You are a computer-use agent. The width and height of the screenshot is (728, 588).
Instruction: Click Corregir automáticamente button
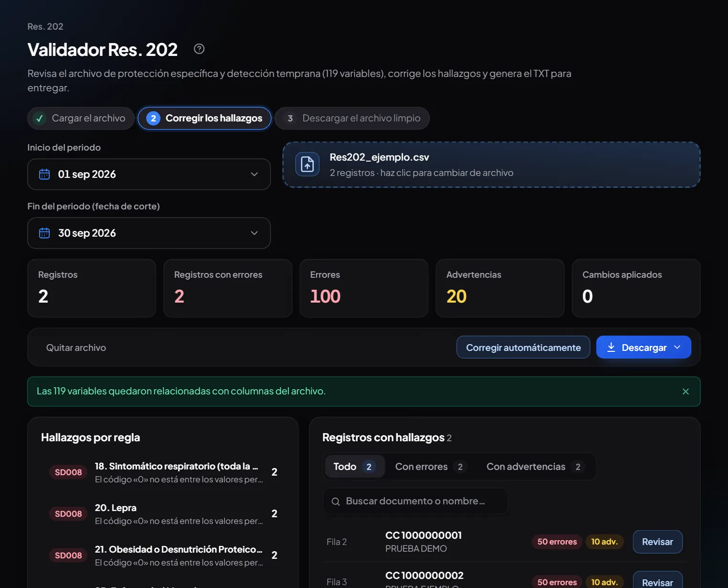[523, 348]
